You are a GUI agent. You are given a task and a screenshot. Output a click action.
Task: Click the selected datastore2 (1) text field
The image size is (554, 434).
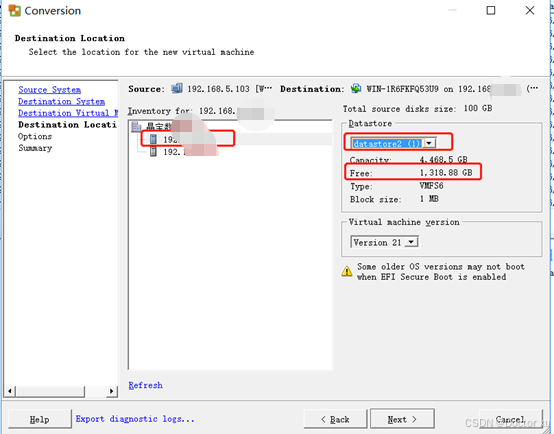coord(387,143)
